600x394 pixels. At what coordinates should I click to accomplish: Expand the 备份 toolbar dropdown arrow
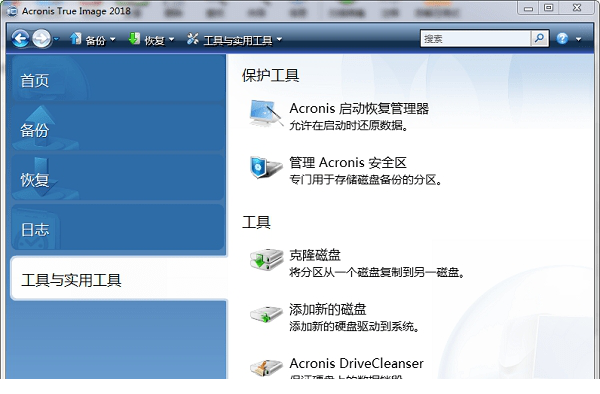point(112,39)
